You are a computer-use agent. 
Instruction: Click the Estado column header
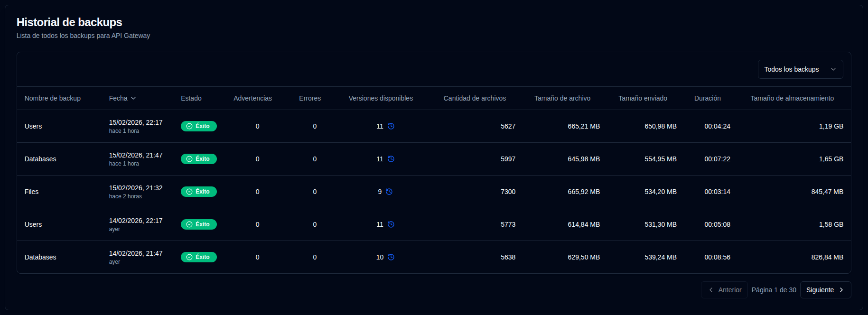point(191,98)
